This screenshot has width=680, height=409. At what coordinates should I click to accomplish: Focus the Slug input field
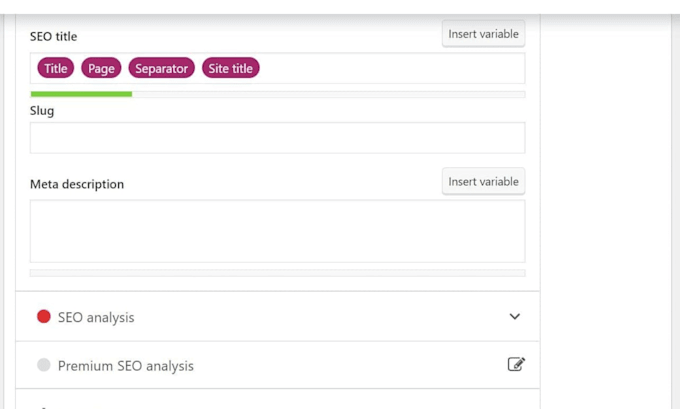[277, 138]
